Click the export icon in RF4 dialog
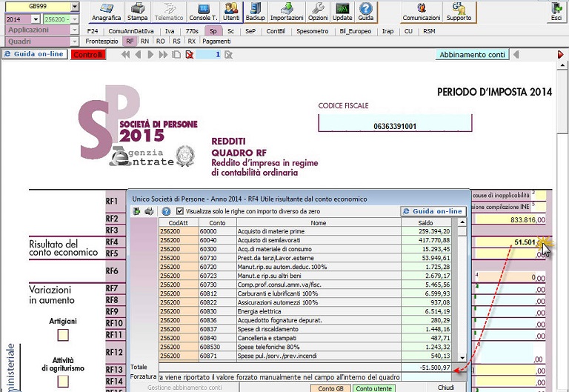This screenshot has height=392, width=569. [x=136, y=211]
